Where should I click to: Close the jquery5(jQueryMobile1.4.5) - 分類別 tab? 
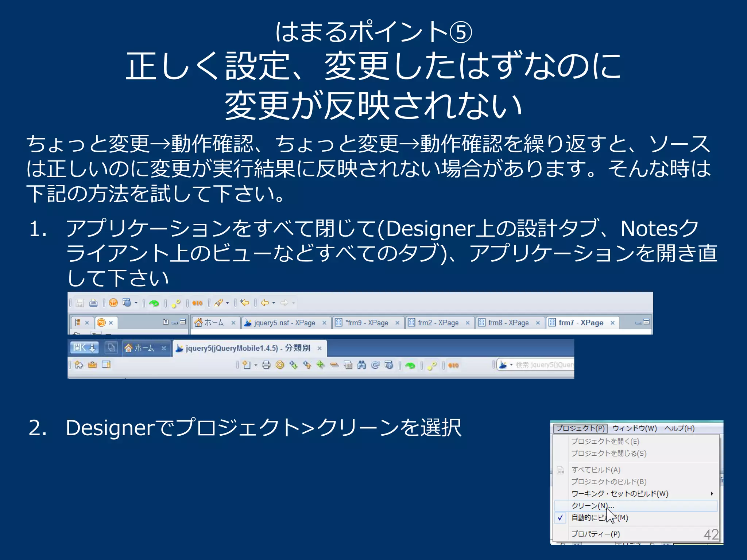pos(319,348)
